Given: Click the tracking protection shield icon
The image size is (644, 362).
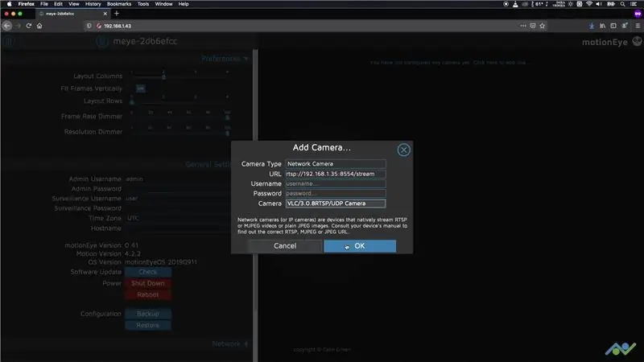Looking at the screenshot, I should pyautogui.click(x=89, y=26).
